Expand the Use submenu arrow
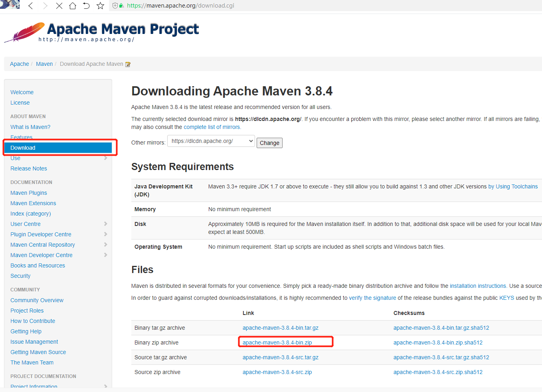The image size is (542, 392). pos(106,158)
